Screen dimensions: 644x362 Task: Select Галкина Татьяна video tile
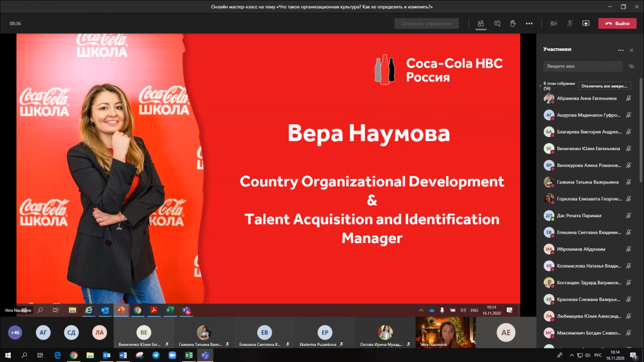coord(204,333)
